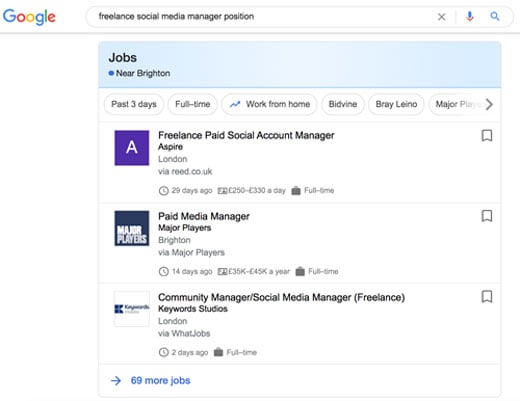Image resolution: width=520 pixels, height=401 pixels.
Task: Clear the search query with X
Action: point(441,17)
